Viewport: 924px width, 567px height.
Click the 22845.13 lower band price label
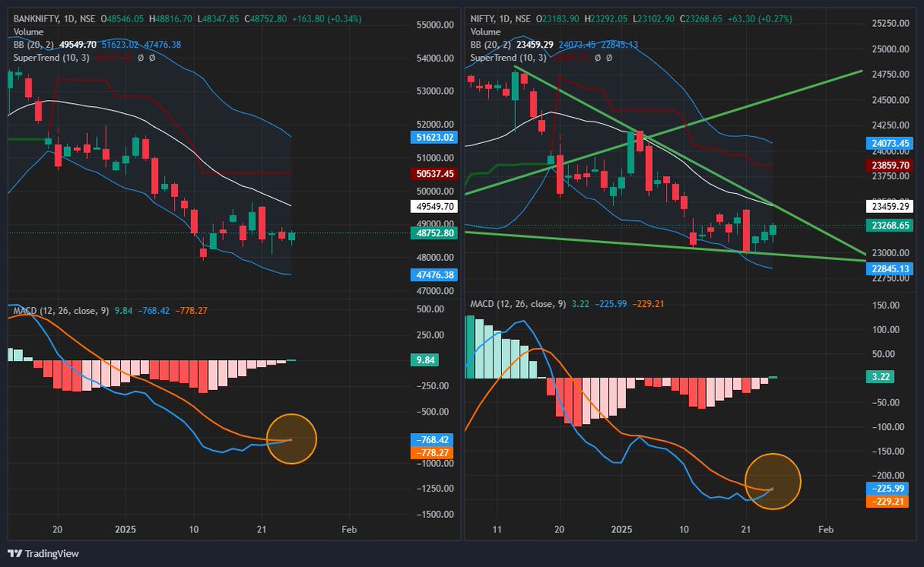point(889,268)
